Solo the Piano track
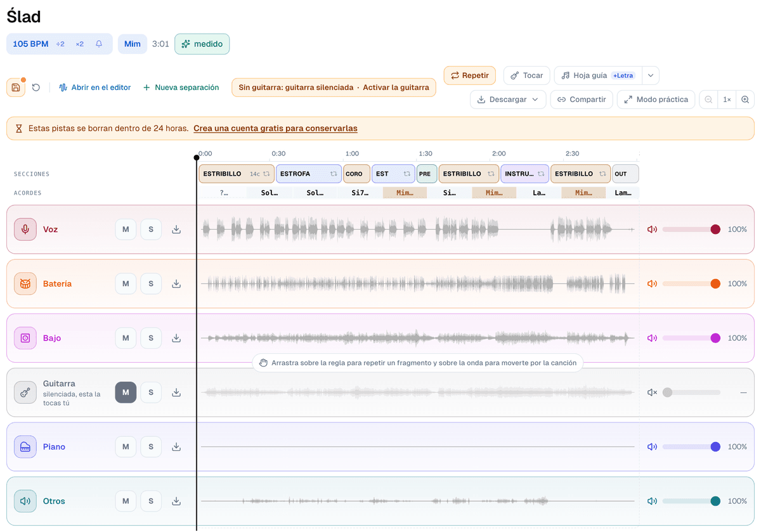Viewport: 761px width, 532px height. pos(151,446)
